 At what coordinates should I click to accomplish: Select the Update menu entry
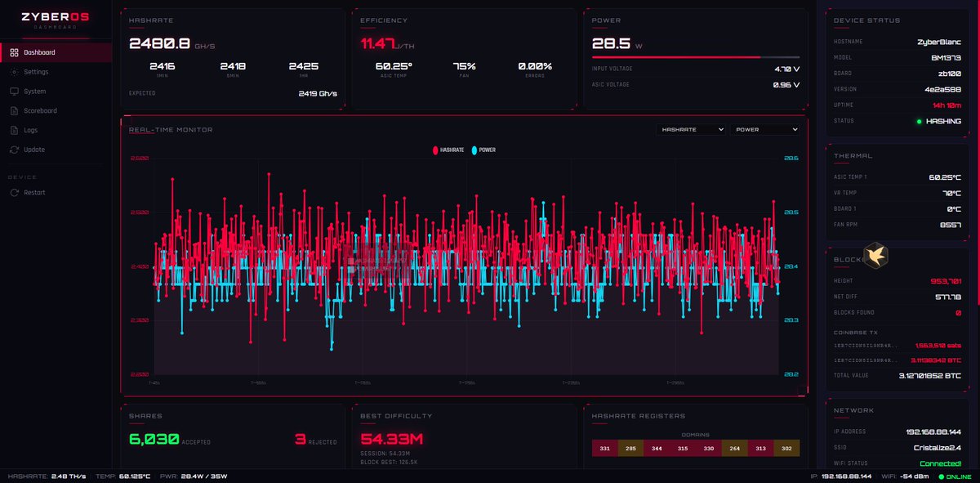(56, 150)
